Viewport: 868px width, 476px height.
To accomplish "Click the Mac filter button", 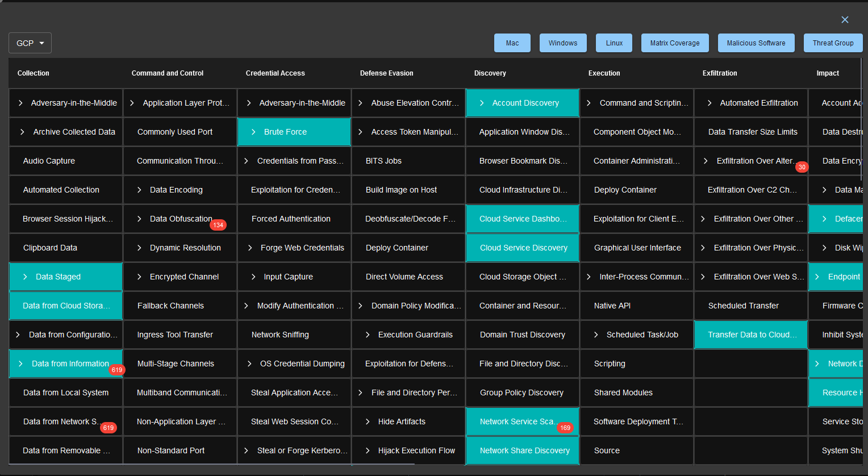I will click(x=512, y=43).
